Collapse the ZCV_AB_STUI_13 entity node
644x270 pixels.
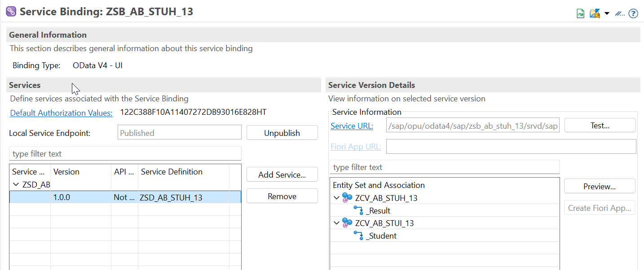(337, 223)
